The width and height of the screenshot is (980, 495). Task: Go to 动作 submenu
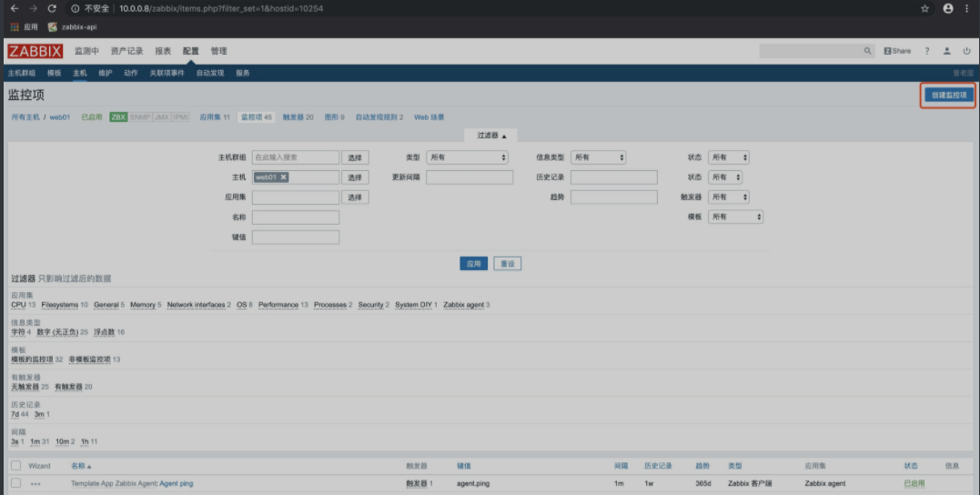131,73
